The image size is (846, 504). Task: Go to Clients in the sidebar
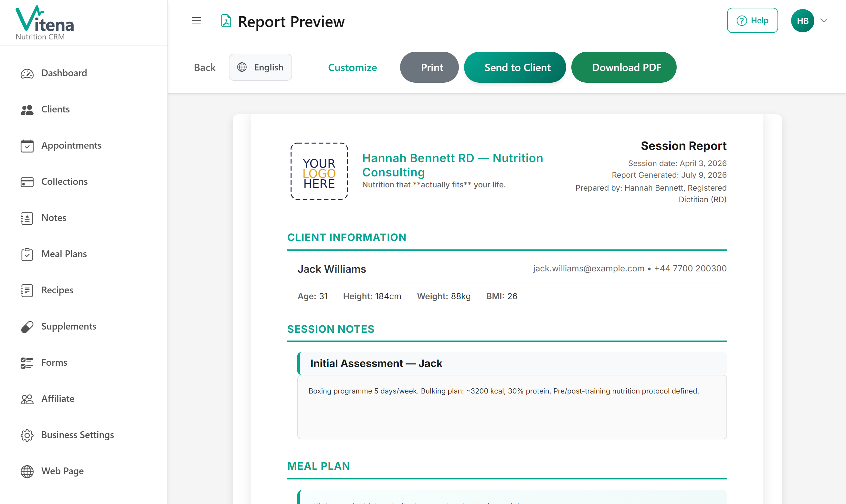55,109
